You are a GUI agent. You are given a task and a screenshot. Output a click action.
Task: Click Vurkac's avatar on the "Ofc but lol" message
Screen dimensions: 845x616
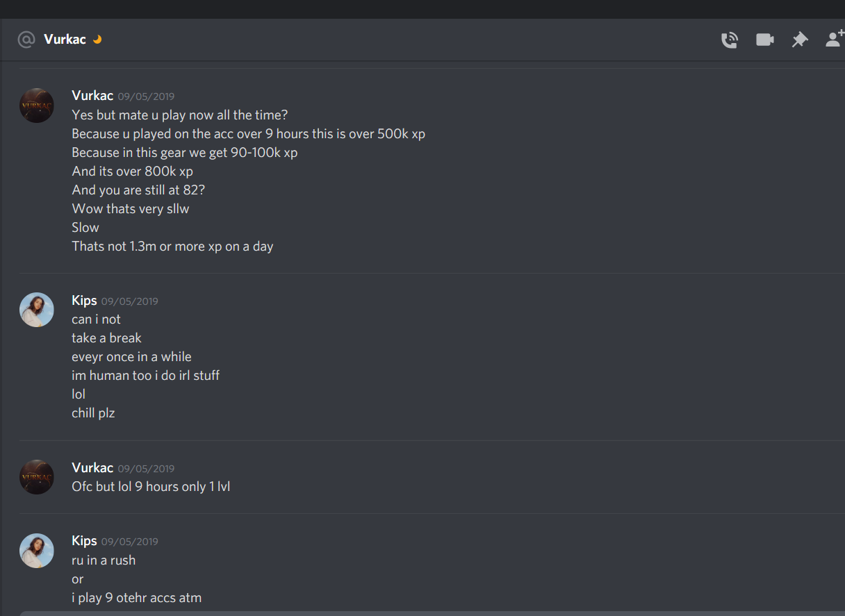pos(37,477)
